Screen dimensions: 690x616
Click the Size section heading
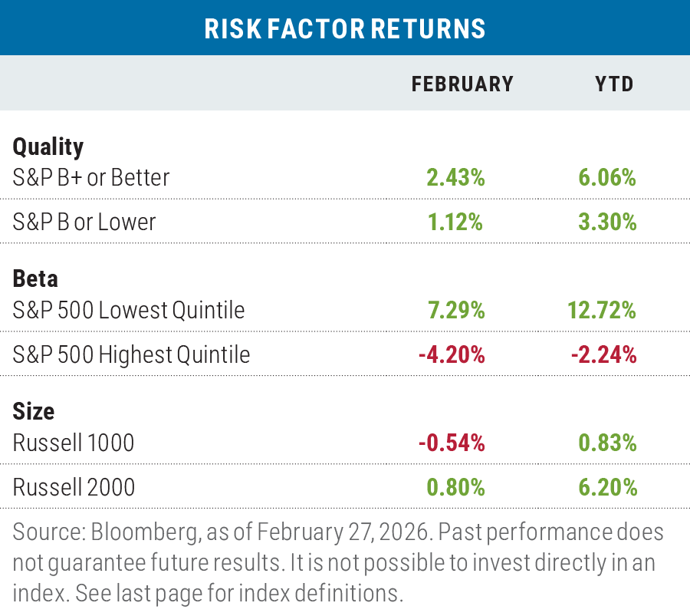[34, 410]
